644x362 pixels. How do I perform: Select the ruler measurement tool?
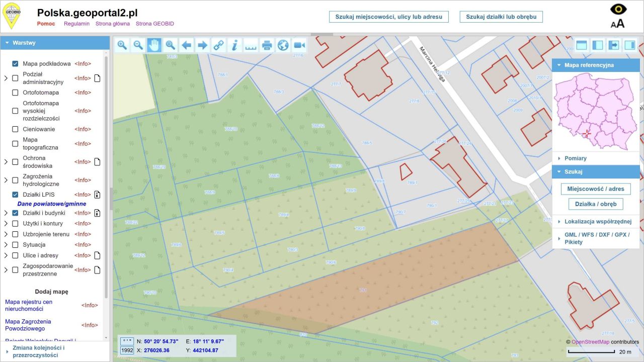[251, 45]
